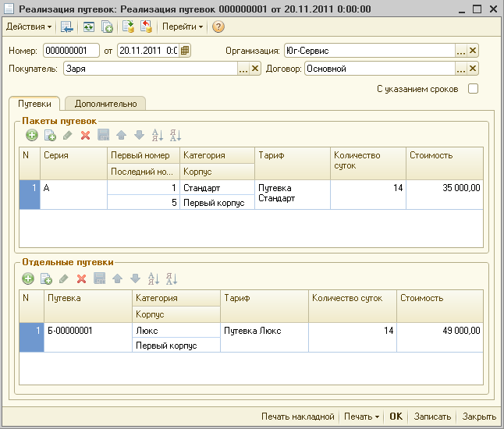Click Путевка column header in lower table
Image resolution: width=504 pixels, height=429 pixels.
[88, 306]
